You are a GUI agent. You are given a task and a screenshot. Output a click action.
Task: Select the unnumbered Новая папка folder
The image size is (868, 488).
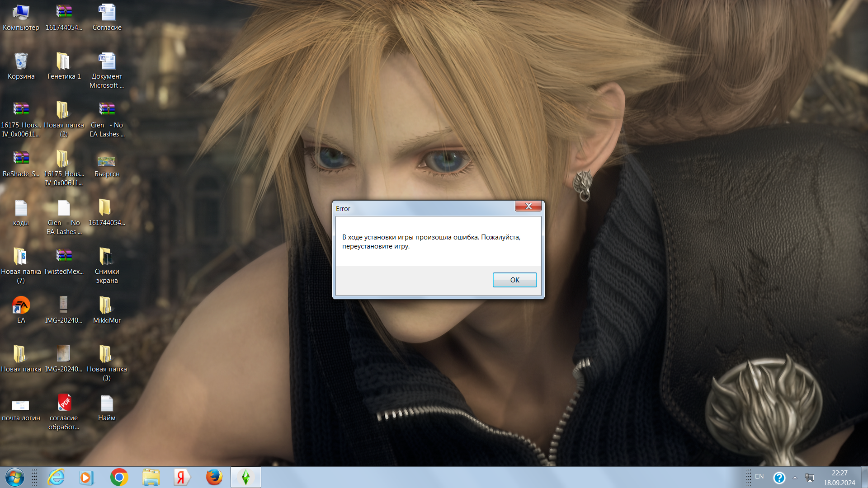[21, 359]
